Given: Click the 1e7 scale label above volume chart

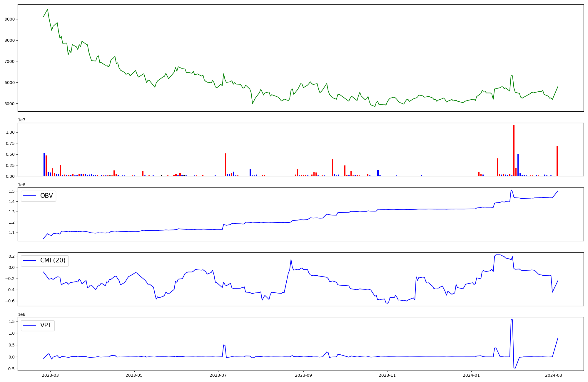Looking at the screenshot, I should click(21, 120).
